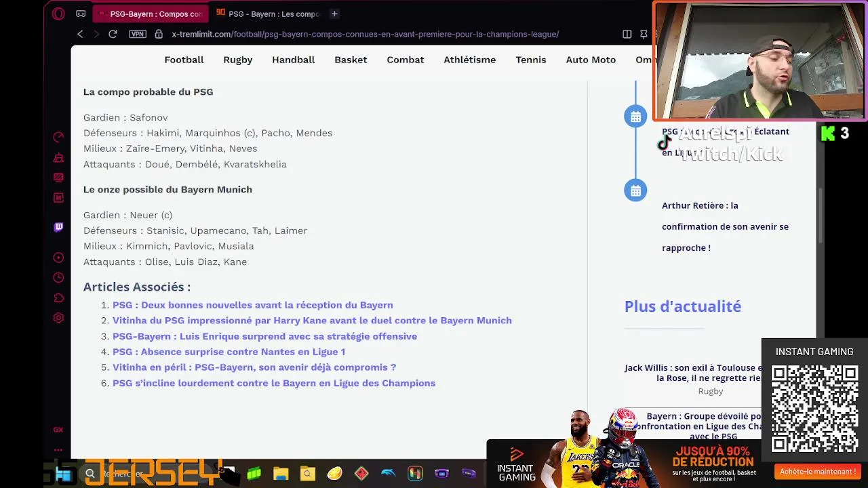Open File Explorer folder in taskbar
This screenshot has width=868, height=488.
[281, 474]
